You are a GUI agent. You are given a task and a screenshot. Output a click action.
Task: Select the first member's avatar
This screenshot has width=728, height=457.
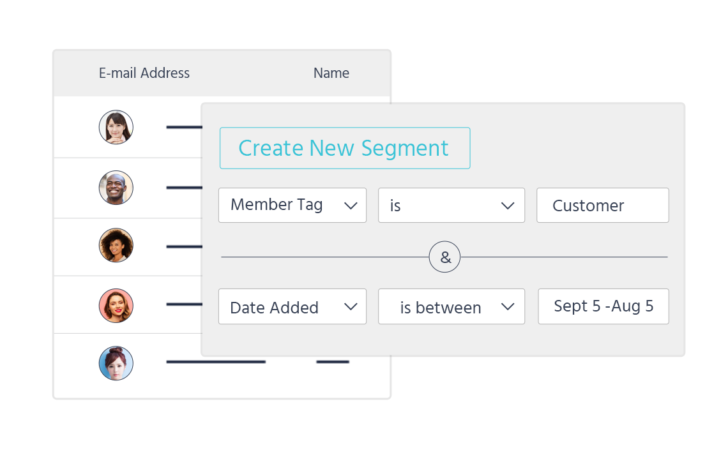coord(116,127)
